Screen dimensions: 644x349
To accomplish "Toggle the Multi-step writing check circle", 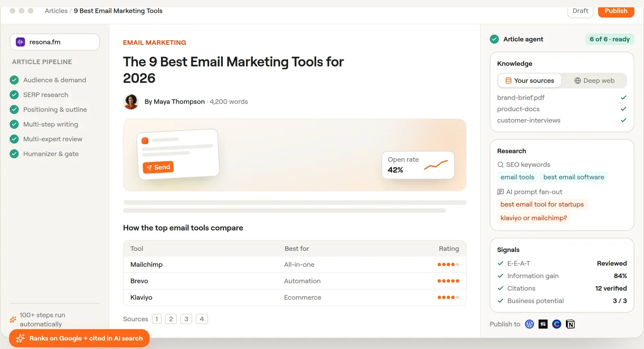I will [x=14, y=124].
